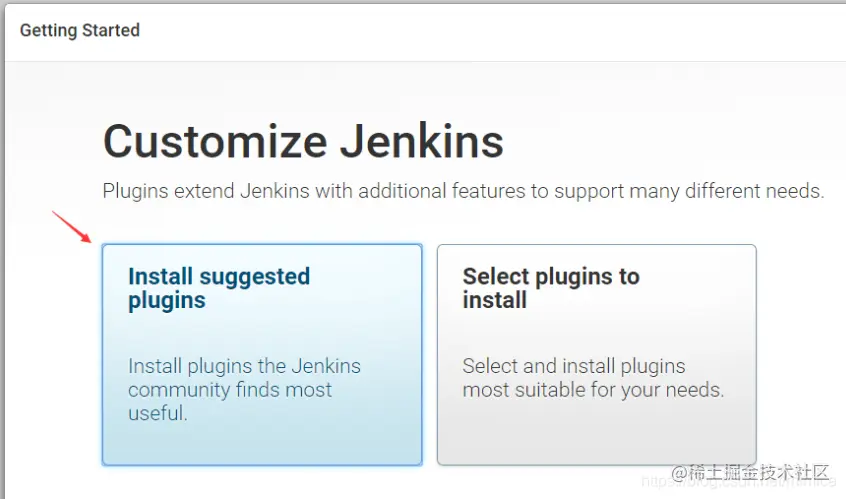846x499 pixels.
Task: Click the red arrow annotation
Action: click(x=72, y=228)
